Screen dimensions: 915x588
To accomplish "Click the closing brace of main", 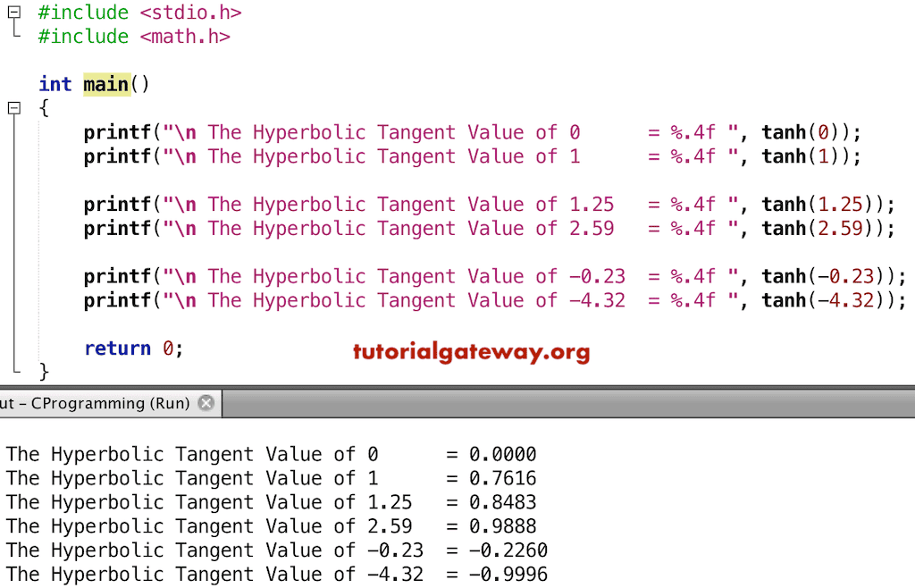I will point(42,372).
